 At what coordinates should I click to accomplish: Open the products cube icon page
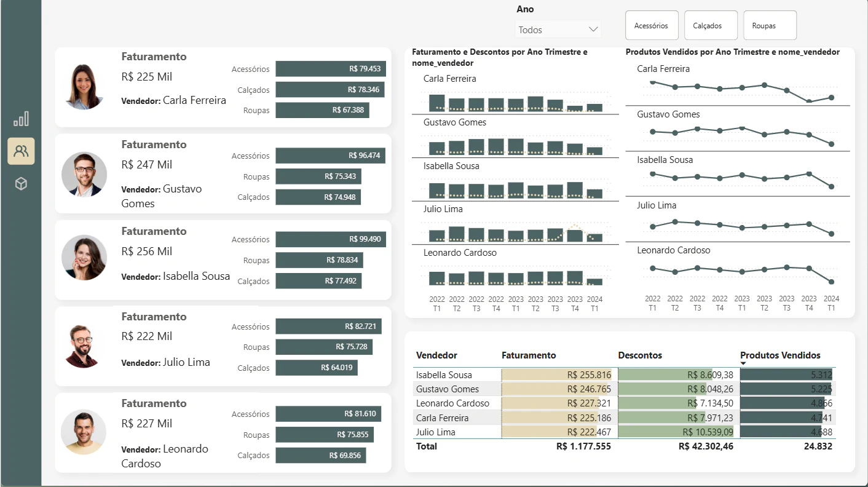(21, 183)
